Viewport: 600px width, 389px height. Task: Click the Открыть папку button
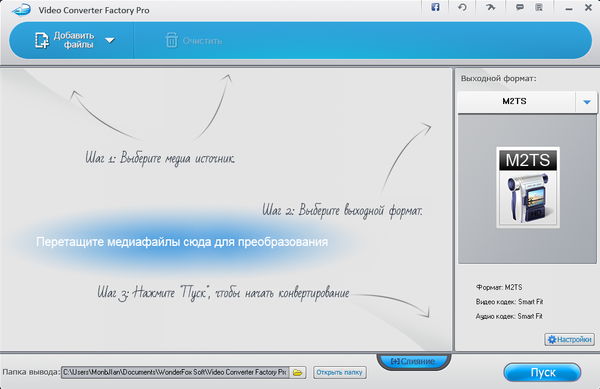[x=339, y=372]
